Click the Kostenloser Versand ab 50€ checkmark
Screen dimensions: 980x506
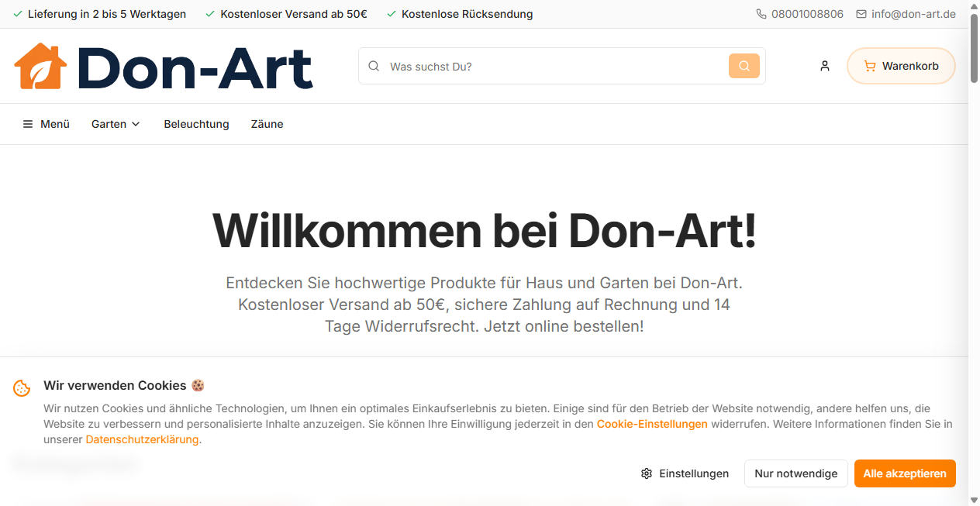[208, 13]
